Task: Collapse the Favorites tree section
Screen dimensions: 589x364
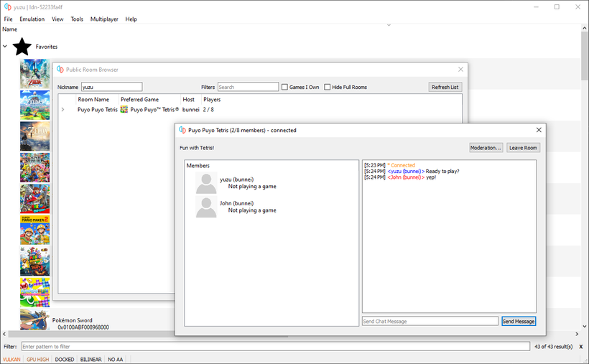Action: coord(6,47)
